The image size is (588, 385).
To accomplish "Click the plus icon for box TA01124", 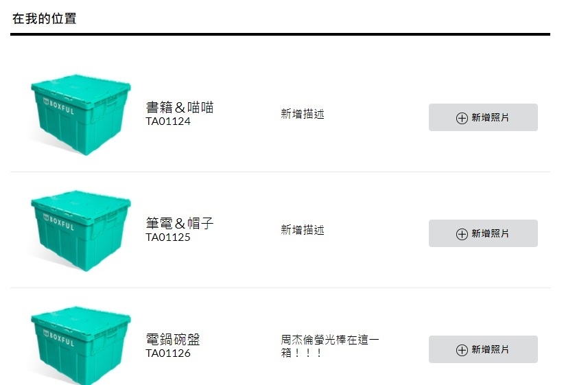I will (x=462, y=118).
